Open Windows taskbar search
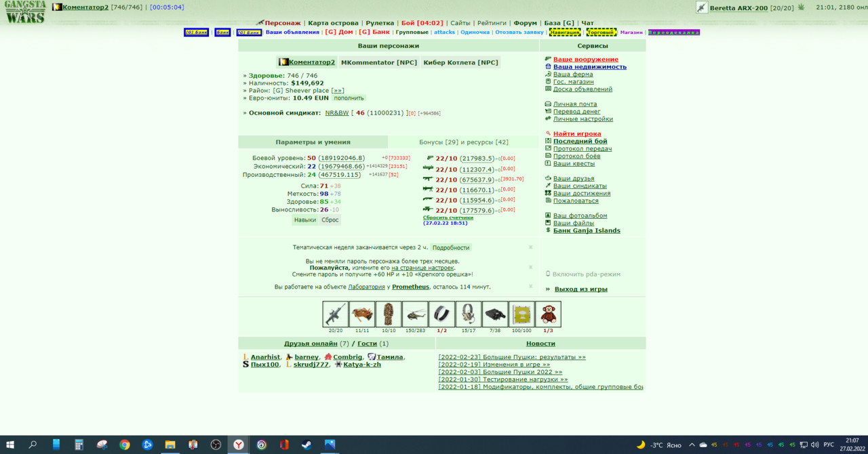 33,445
